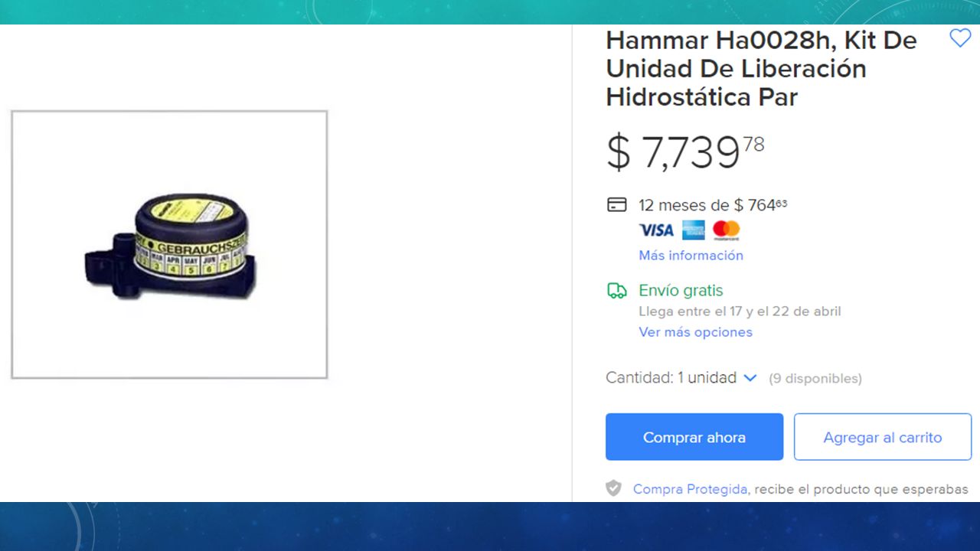
Task: Click the Visa card logo
Action: pyautogui.click(x=656, y=230)
